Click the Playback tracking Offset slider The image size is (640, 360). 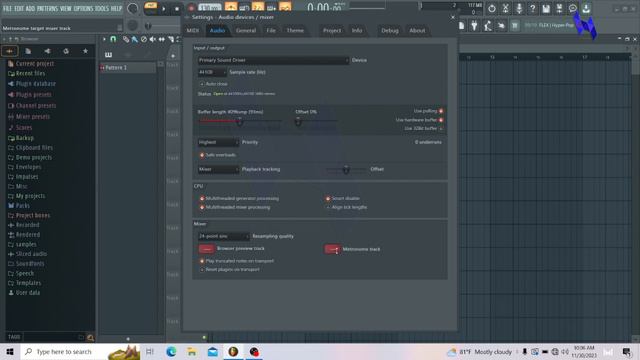pyautogui.click(x=346, y=169)
